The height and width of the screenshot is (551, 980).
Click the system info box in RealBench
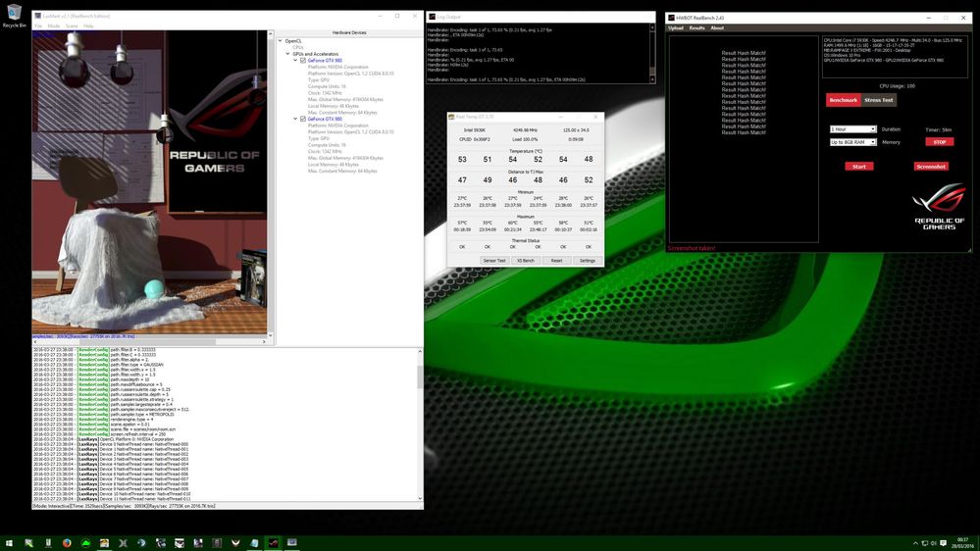click(896, 57)
